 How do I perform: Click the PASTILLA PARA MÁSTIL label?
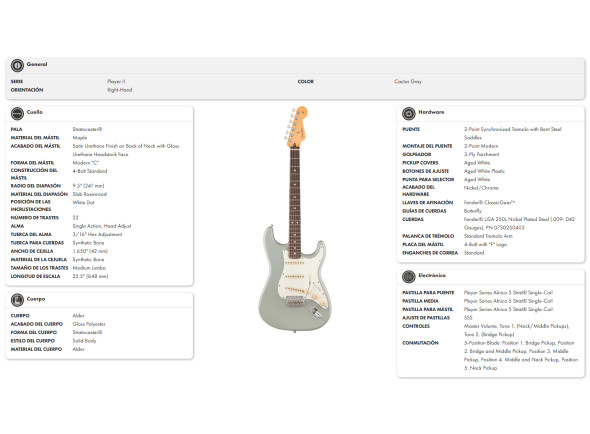[x=427, y=309]
